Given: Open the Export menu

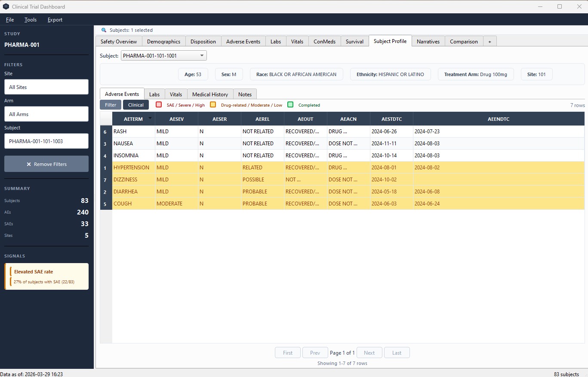Looking at the screenshot, I should [55, 20].
